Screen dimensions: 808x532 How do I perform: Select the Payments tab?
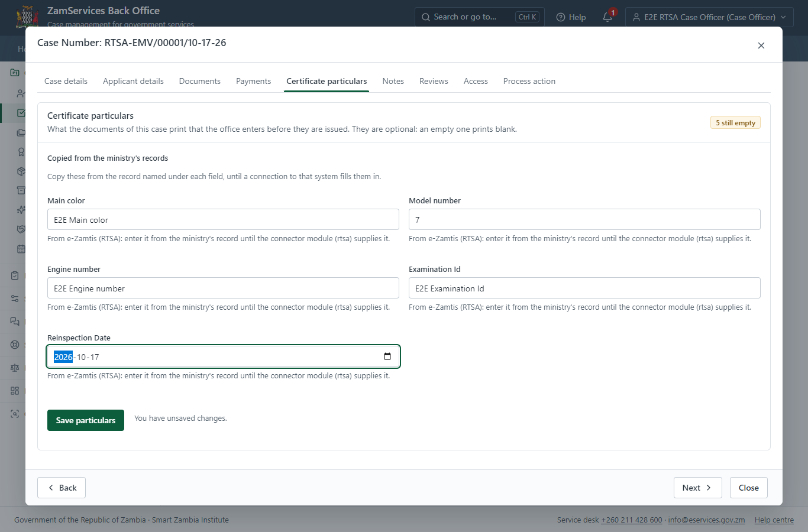pyautogui.click(x=253, y=81)
